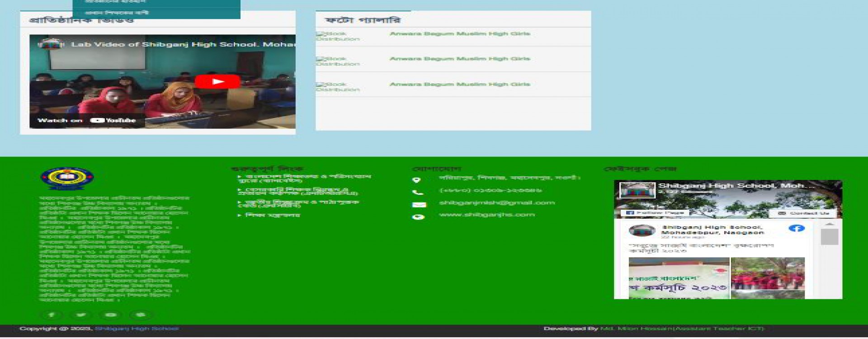Click the Watch on YouTube button

(87, 120)
